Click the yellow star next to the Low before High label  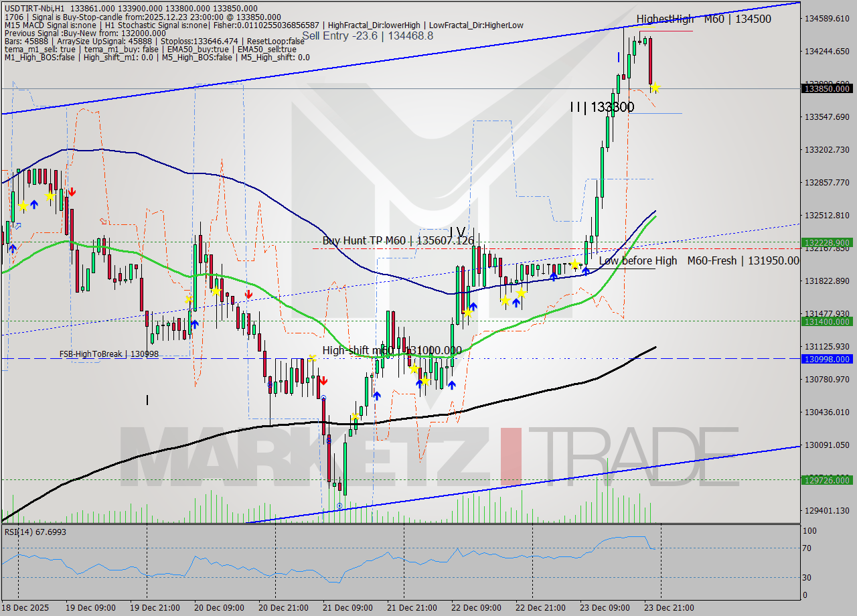point(574,264)
